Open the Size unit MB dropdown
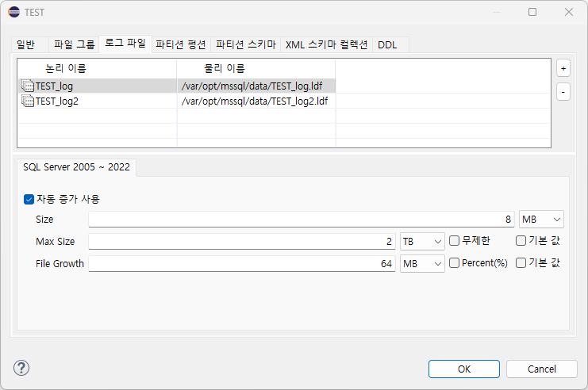This screenshot has width=588, height=390. (x=541, y=219)
